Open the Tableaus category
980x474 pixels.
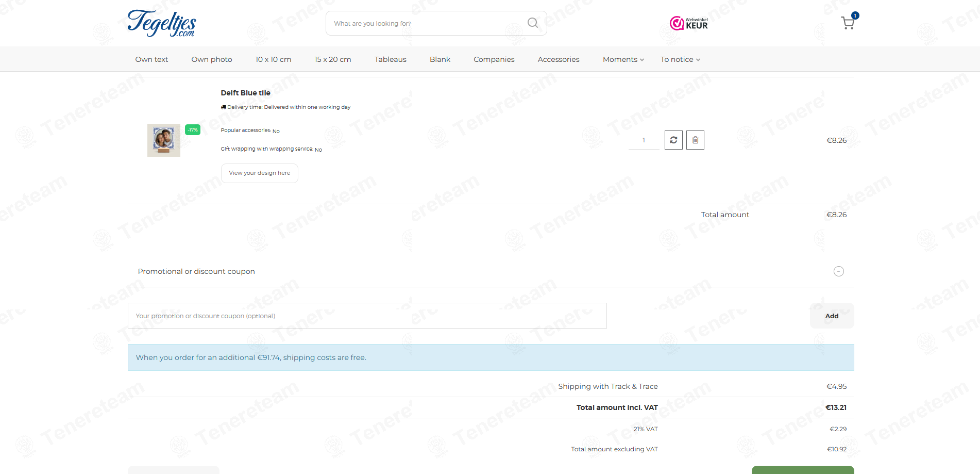[391, 59]
